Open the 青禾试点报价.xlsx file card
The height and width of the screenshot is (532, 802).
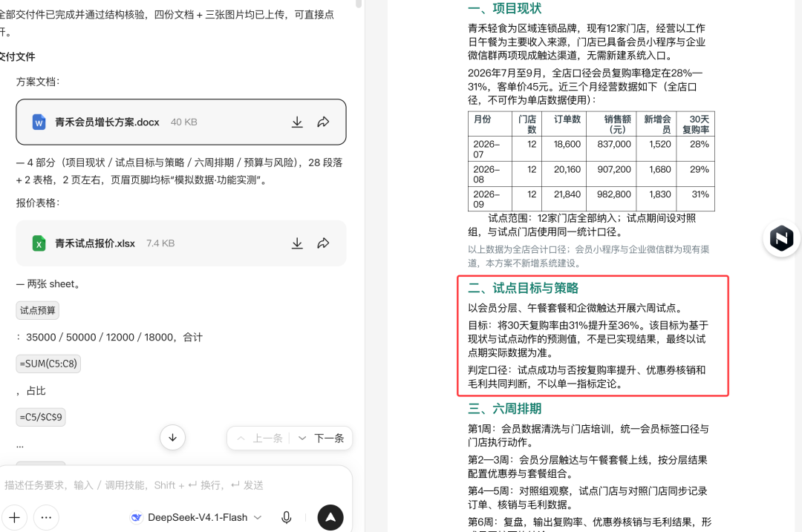pos(181,243)
